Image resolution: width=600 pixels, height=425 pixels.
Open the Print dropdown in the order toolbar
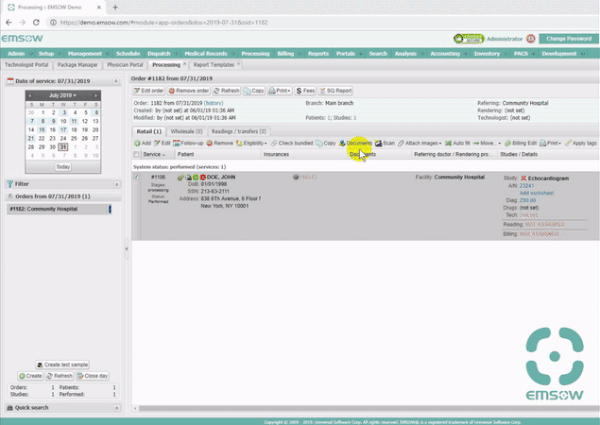(x=280, y=91)
